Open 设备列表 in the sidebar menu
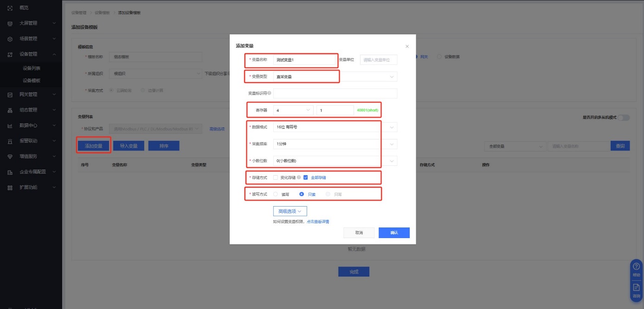Screen dimensions: 644x309 [x=32, y=68]
